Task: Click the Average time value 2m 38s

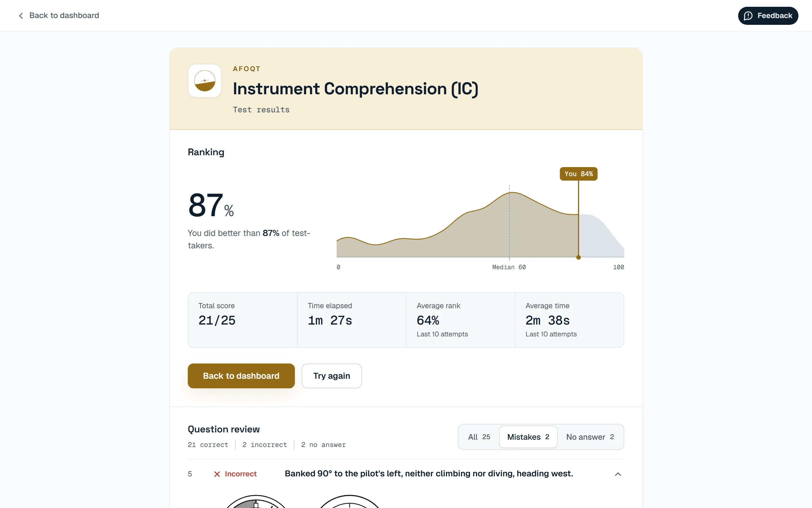Action: pyautogui.click(x=548, y=321)
